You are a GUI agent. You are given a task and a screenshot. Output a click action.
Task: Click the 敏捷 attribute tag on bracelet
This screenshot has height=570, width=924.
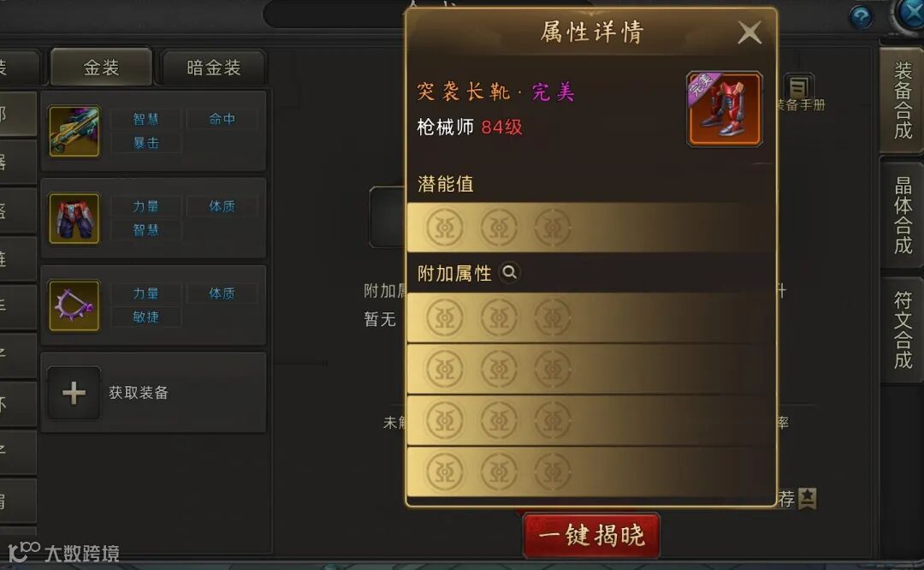(x=146, y=317)
